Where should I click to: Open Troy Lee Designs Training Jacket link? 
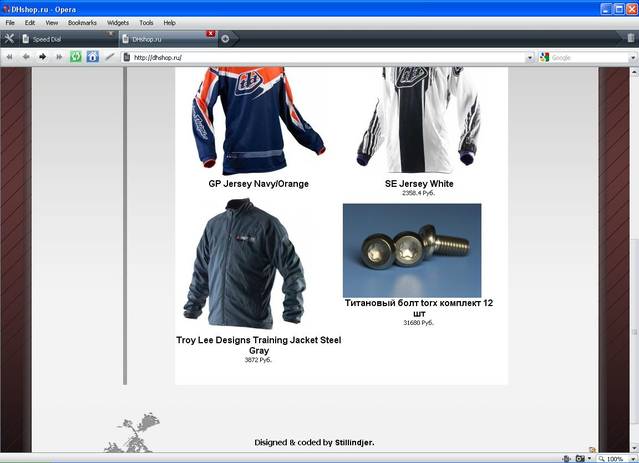coord(259,345)
